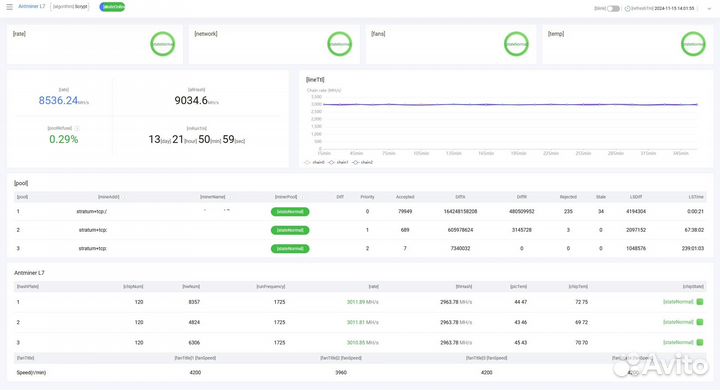Click the rate status ring indicator
720x390 pixels.
tap(163, 44)
